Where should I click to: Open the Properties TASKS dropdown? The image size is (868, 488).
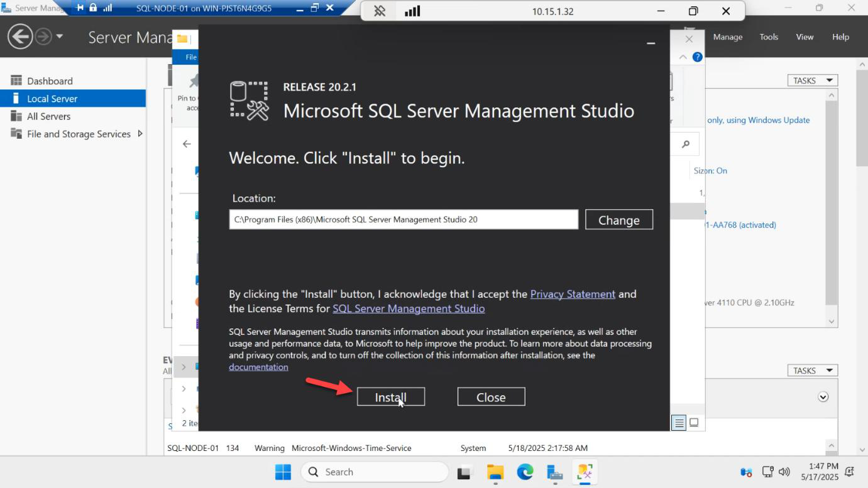click(x=812, y=80)
